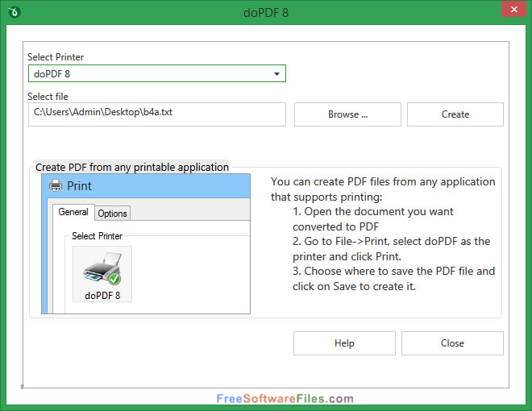Click the 'Select file' label
The image size is (532, 411).
tap(48, 97)
